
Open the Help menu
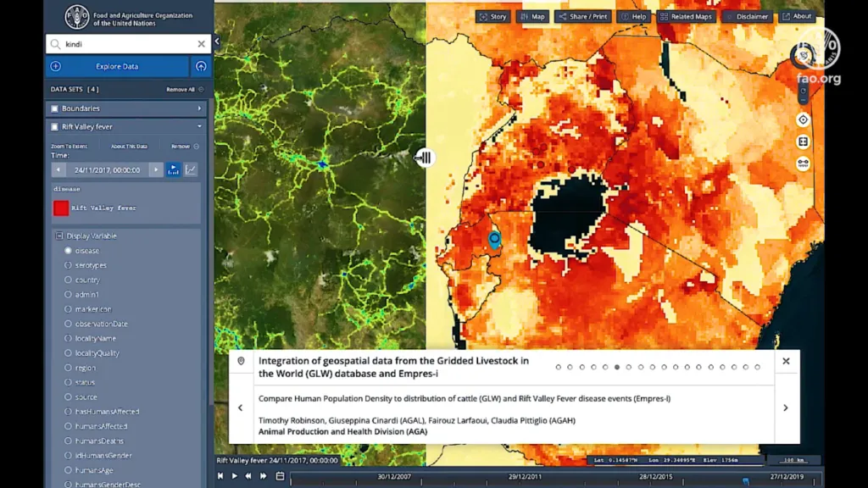tap(634, 17)
